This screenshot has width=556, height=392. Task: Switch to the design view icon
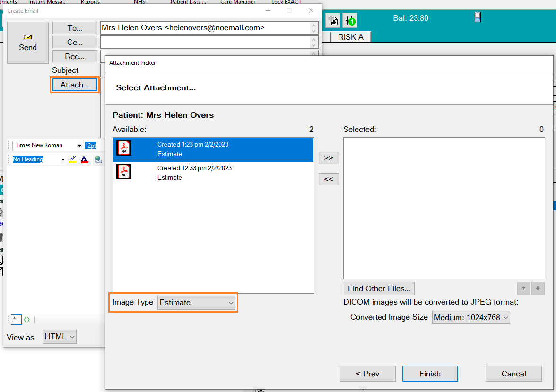(x=16, y=320)
